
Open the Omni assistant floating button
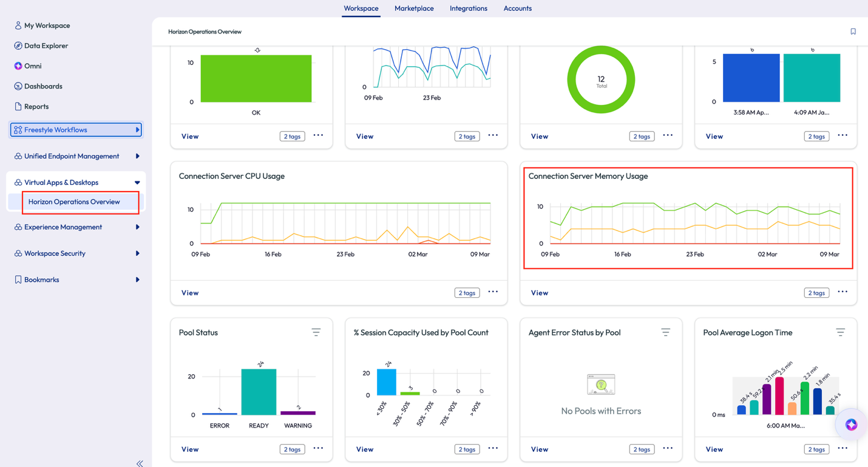[851, 425]
